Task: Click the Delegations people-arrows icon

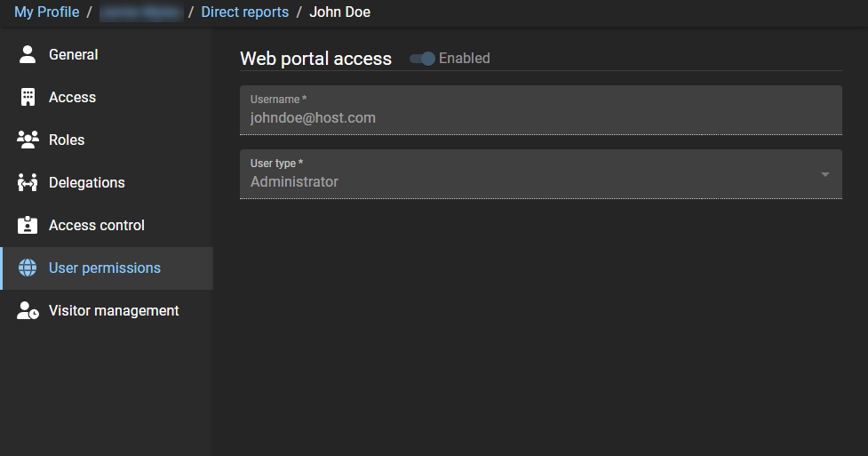Action: [x=28, y=182]
